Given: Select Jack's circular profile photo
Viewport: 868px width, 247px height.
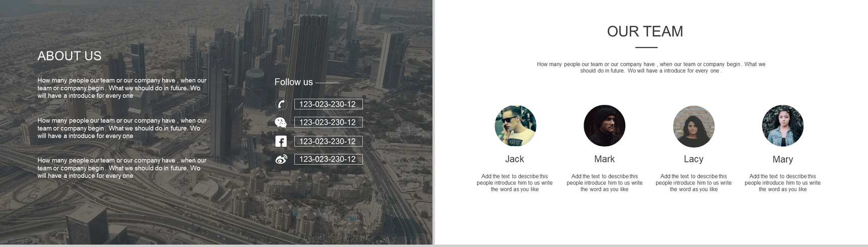Looking at the screenshot, I should coord(515,126).
